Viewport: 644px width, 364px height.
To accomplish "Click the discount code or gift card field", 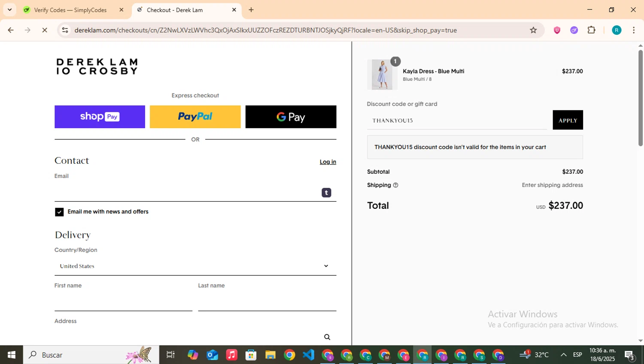I will point(457,120).
